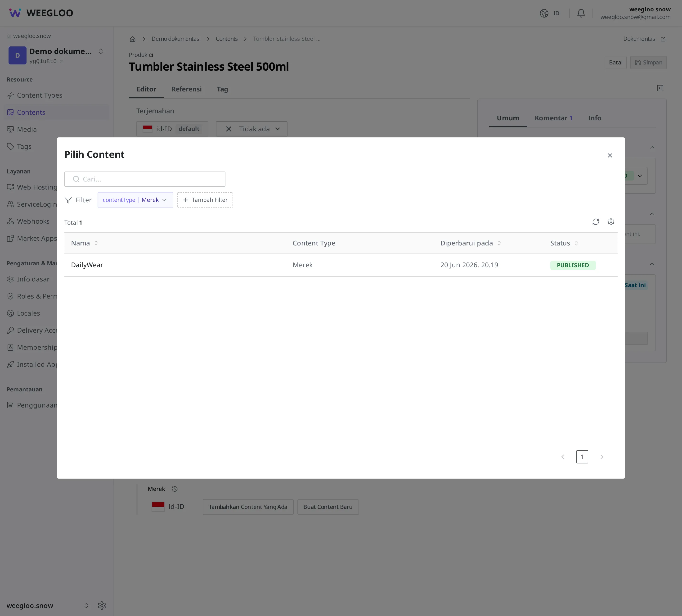Click the Filter funnel icon

tap(68, 200)
